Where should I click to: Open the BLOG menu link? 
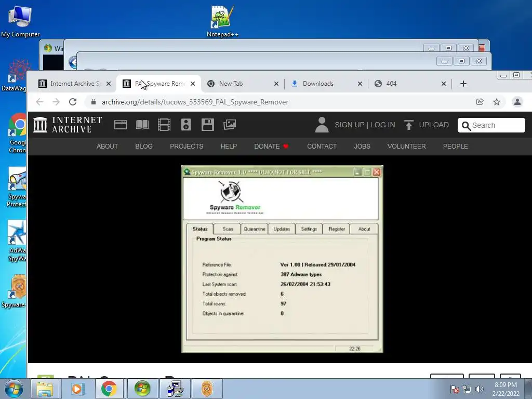pos(144,146)
